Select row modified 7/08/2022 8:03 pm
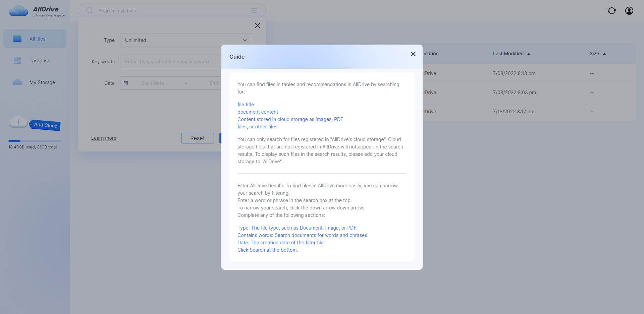This screenshot has height=314, width=644. (529, 92)
